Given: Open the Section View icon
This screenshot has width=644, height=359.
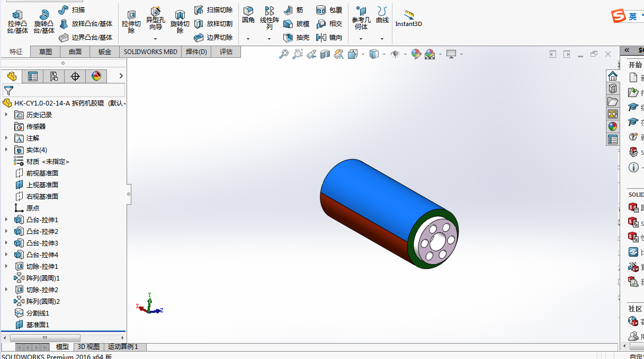Looking at the screenshot, I should [x=325, y=54].
